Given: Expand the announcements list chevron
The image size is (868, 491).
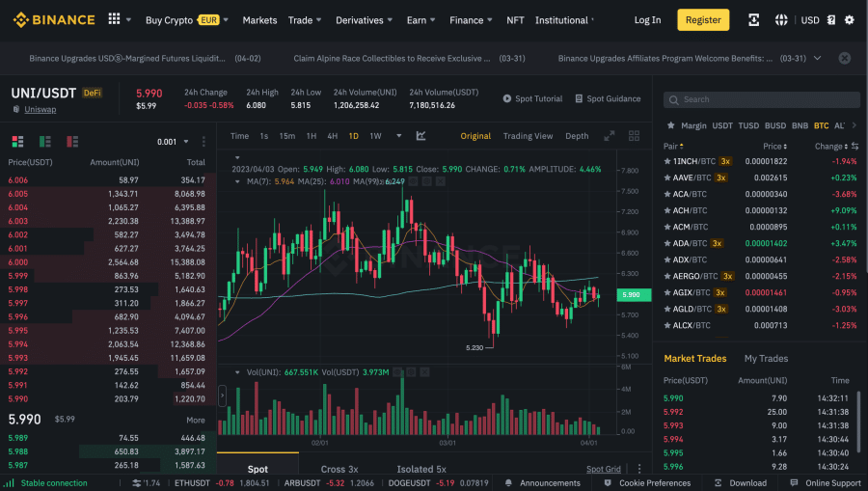Looking at the screenshot, I should click(817, 58).
